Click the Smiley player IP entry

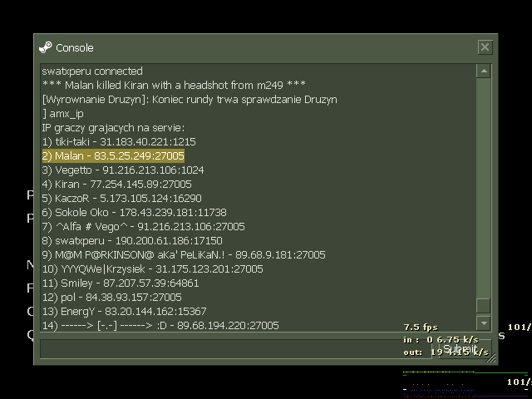tap(121, 283)
